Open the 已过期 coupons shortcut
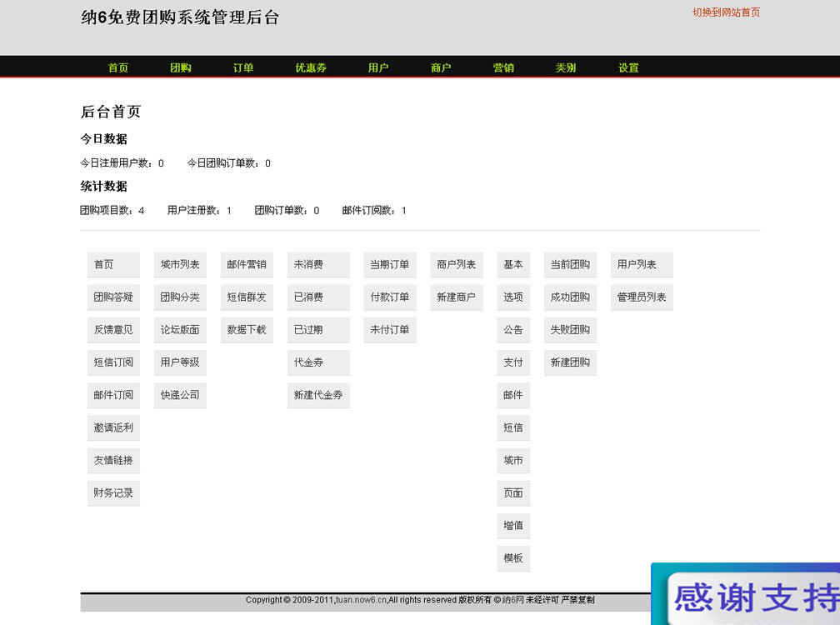The height and width of the screenshot is (625, 840). click(318, 330)
